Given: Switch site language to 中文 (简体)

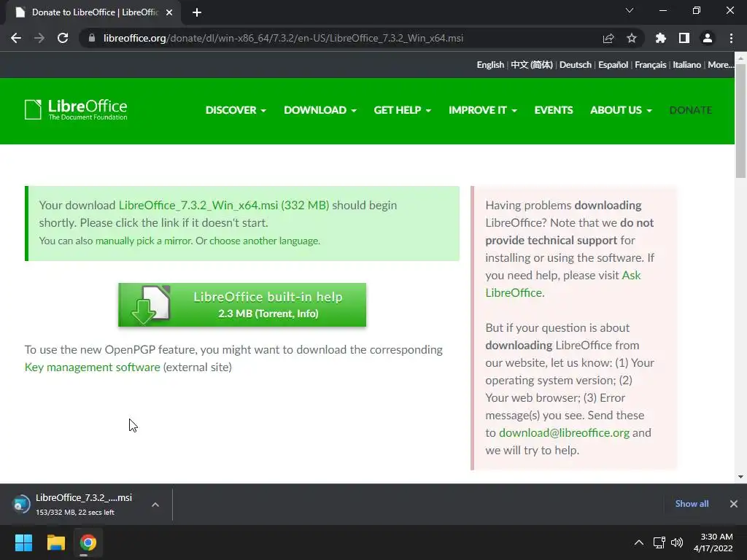Looking at the screenshot, I should 532,65.
